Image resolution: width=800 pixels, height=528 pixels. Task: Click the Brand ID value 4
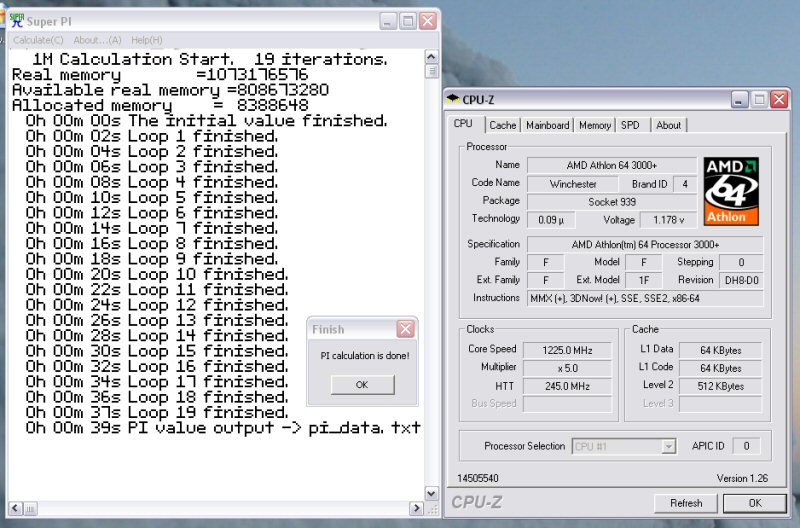pos(685,184)
